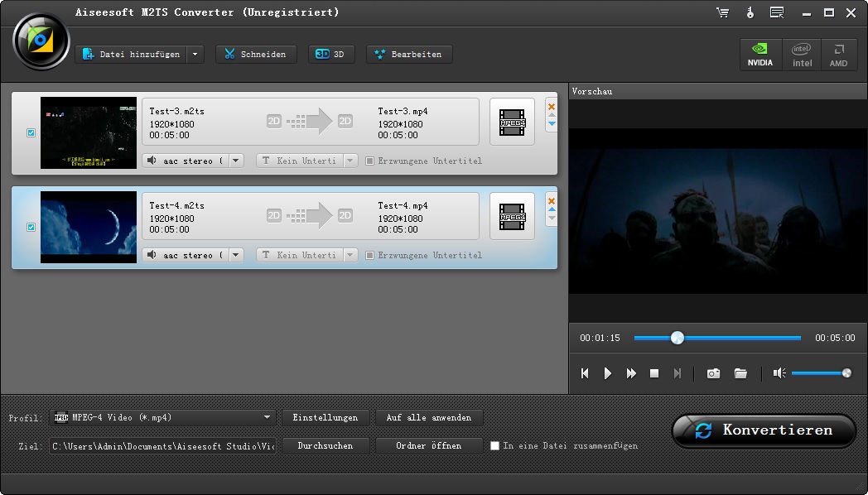Screen dimensions: 868x495
Task: Enable Erzwungene Untertitel for Test-3.m2ts
Action: (369, 161)
